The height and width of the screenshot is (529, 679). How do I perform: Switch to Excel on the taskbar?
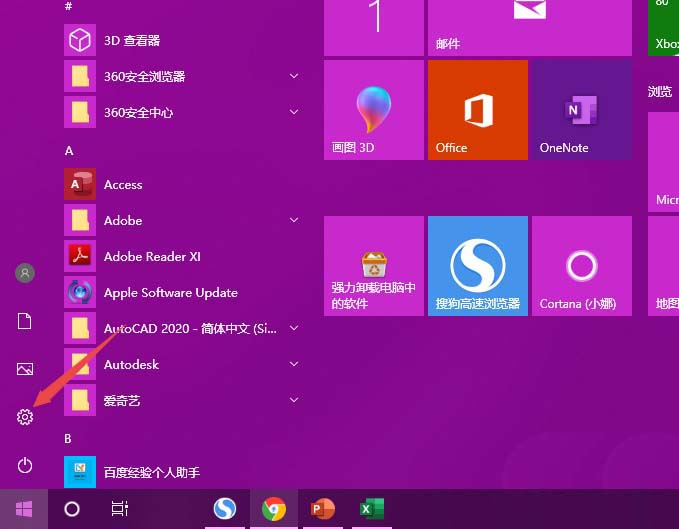pyautogui.click(x=372, y=509)
